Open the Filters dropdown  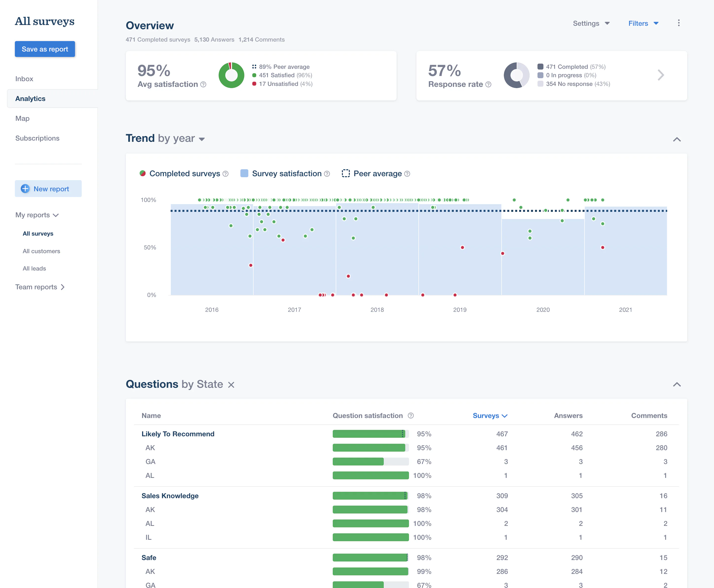(x=643, y=23)
